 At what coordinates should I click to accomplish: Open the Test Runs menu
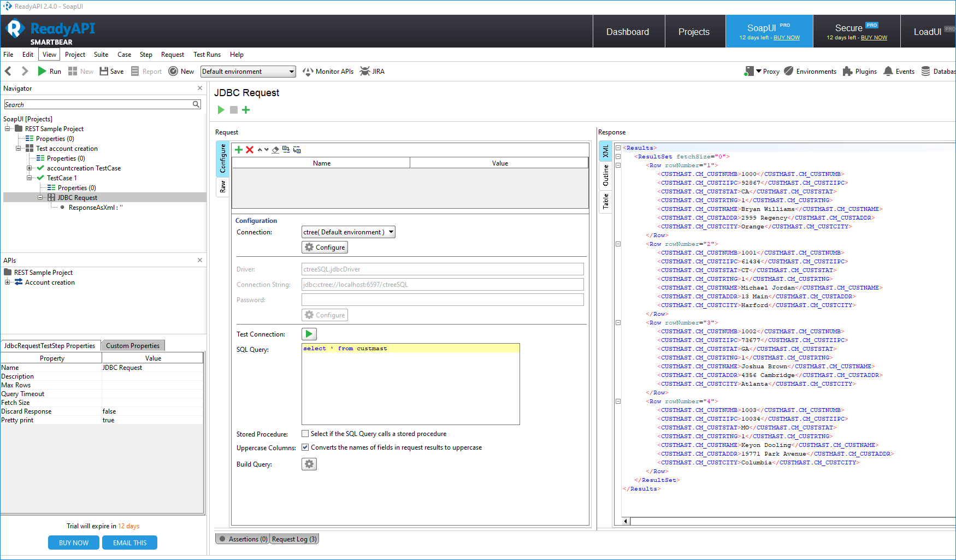[x=207, y=55]
